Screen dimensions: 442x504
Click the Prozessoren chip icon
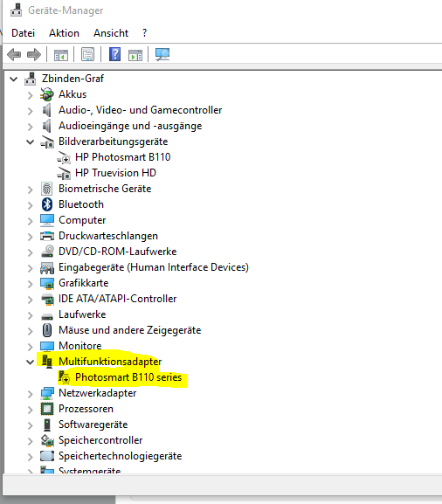pyautogui.click(x=47, y=409)
